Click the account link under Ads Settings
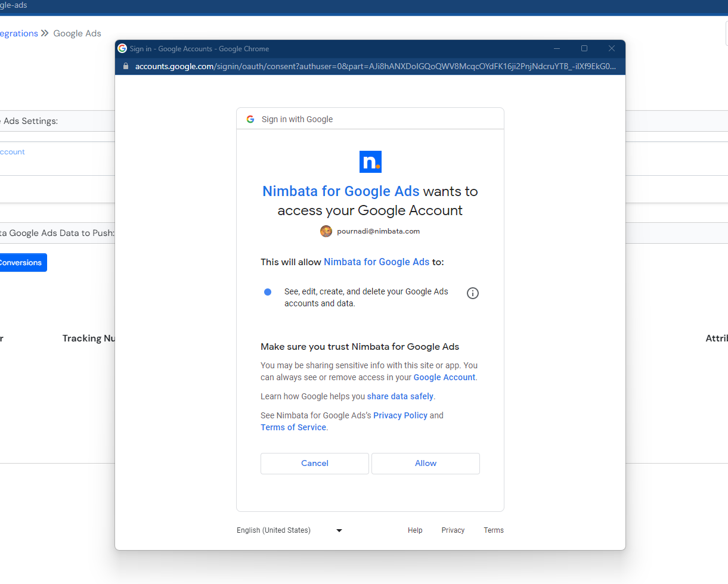Viewport: 728px width, 584px height. point(12,152)
